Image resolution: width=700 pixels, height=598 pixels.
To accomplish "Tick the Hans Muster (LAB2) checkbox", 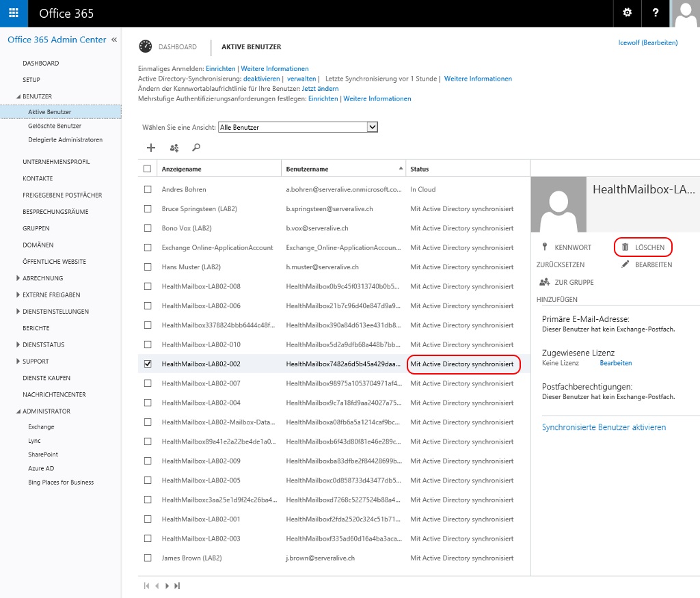I will (x=148, y=267).
